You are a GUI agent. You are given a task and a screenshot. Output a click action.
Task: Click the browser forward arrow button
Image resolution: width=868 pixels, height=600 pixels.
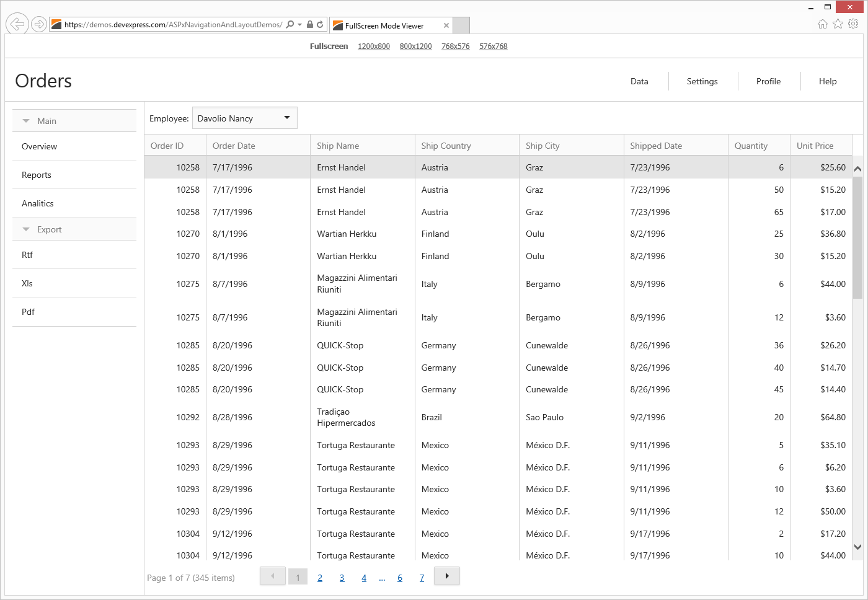[39, 24]
